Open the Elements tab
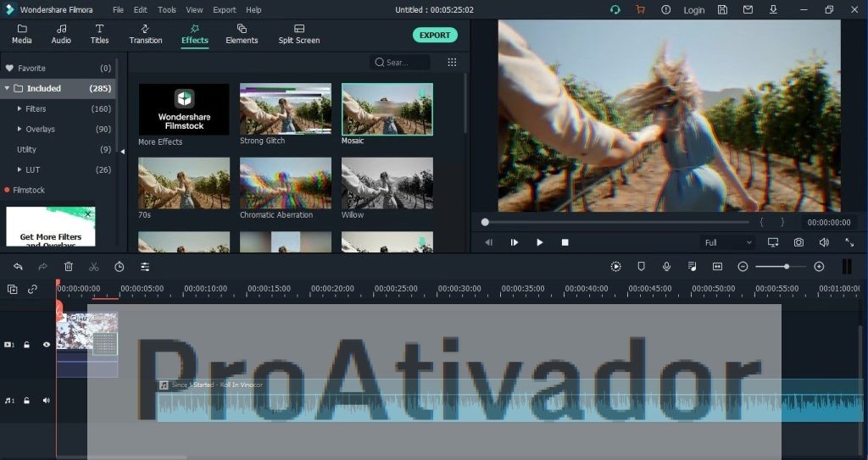868x460 pixels. 242,35
